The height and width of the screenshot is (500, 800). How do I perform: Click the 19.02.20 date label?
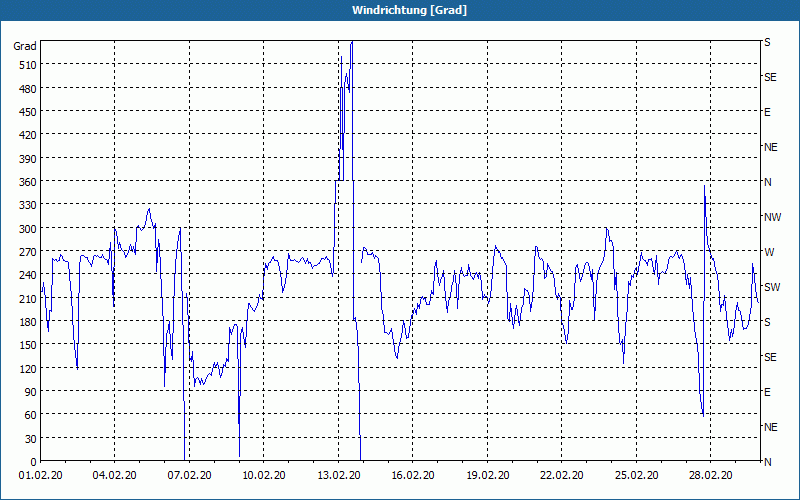487,476
